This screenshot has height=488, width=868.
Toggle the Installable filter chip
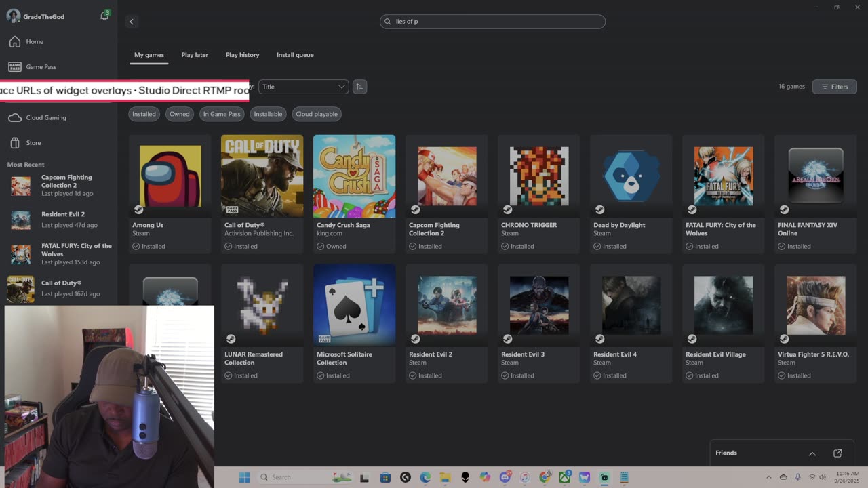pos(268,114)
